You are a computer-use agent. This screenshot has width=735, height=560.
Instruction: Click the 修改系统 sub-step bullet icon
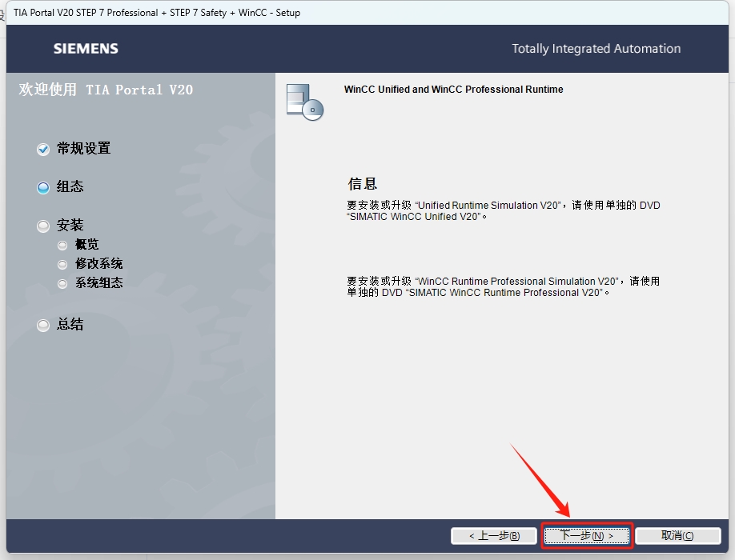click(x=62, y=263)
